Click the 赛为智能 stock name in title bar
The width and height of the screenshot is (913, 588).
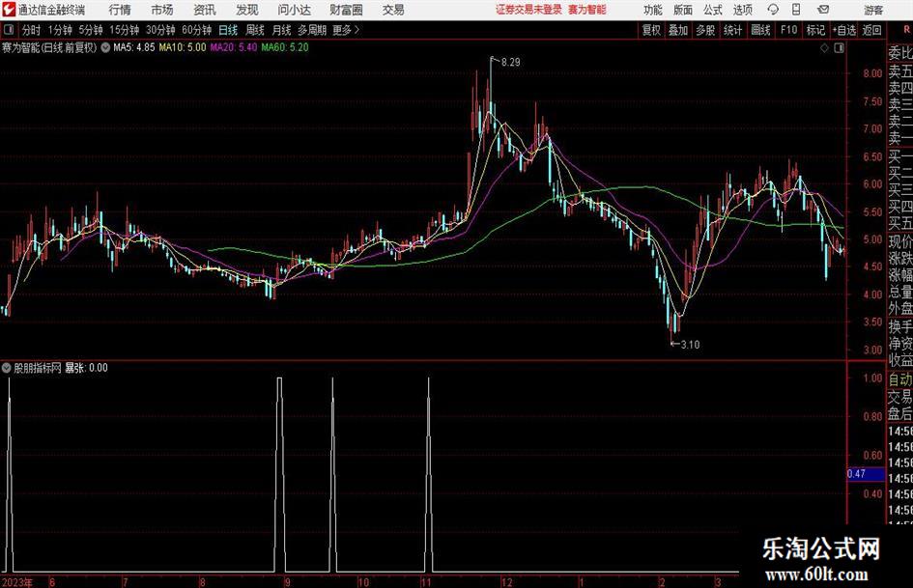click(587, 10)
